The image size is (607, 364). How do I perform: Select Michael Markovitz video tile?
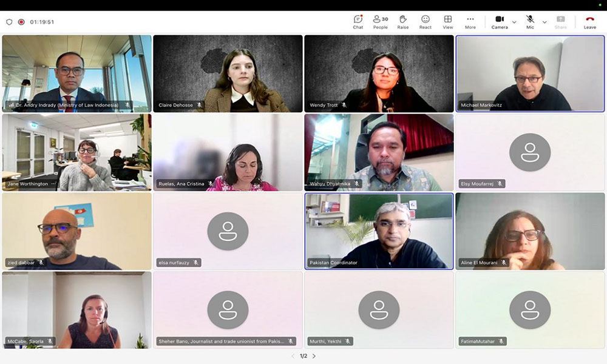(x=530, y=73)
